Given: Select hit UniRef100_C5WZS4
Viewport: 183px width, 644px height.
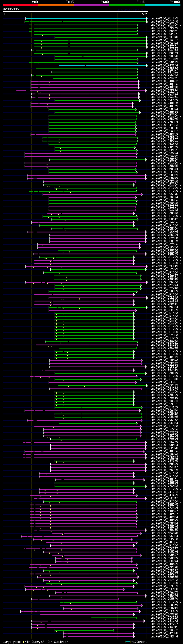Looking at the screenshot, I should pos(164,53).
